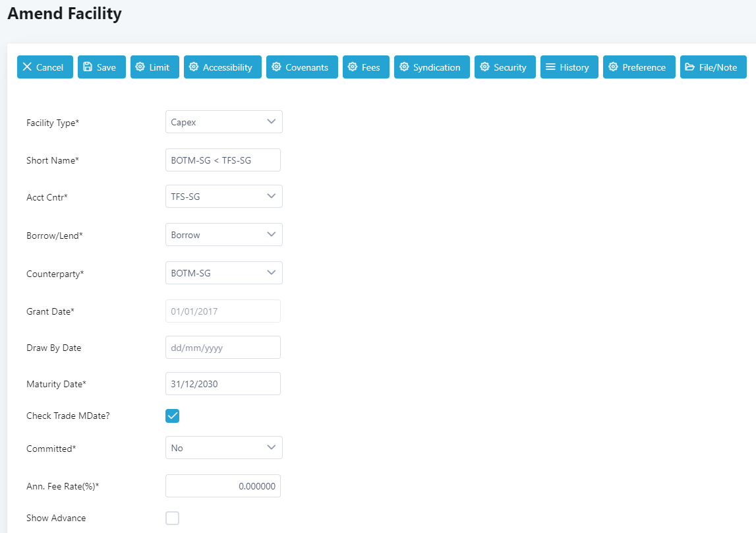Expand the Borrow/Lend dropdown
756x533 pixels.
click(x=223, y=235)
